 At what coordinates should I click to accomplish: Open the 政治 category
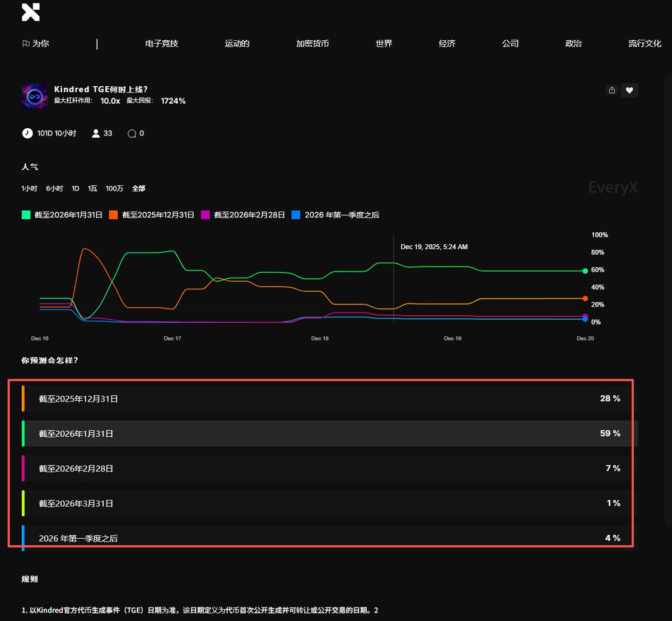point(573,43)
